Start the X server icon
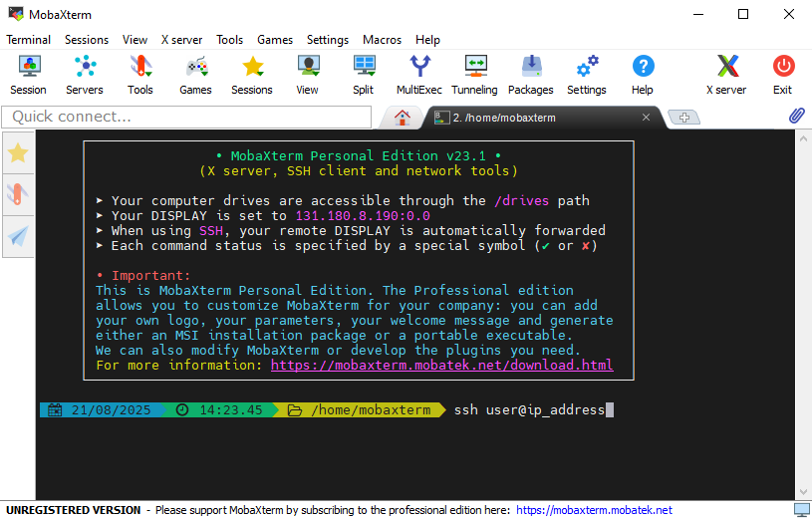The image size is (812, 518). (726, 75)
